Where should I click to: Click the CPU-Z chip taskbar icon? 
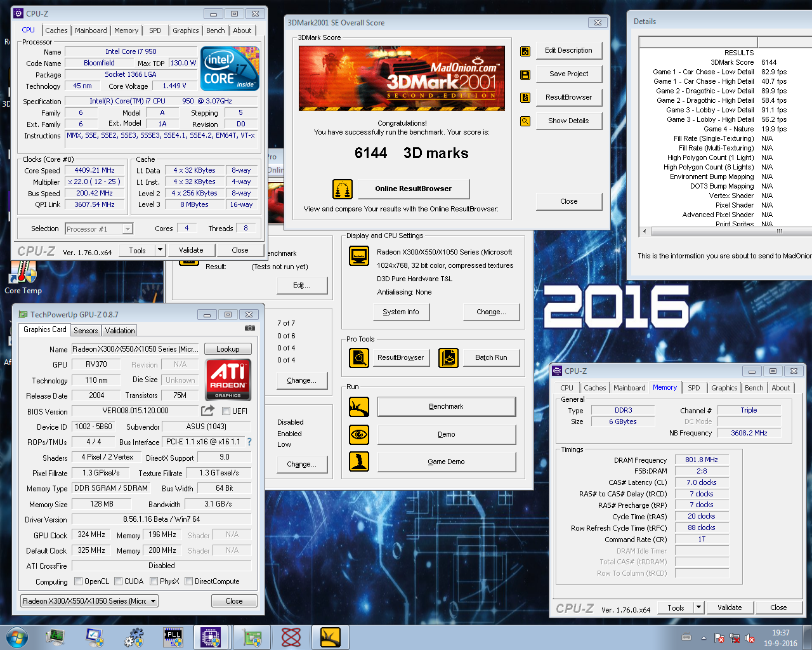point(210,637)
